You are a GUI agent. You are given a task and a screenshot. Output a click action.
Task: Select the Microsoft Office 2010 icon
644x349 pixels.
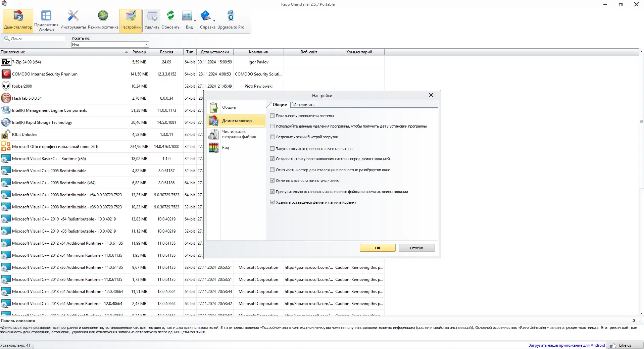[x=6, y=147]
